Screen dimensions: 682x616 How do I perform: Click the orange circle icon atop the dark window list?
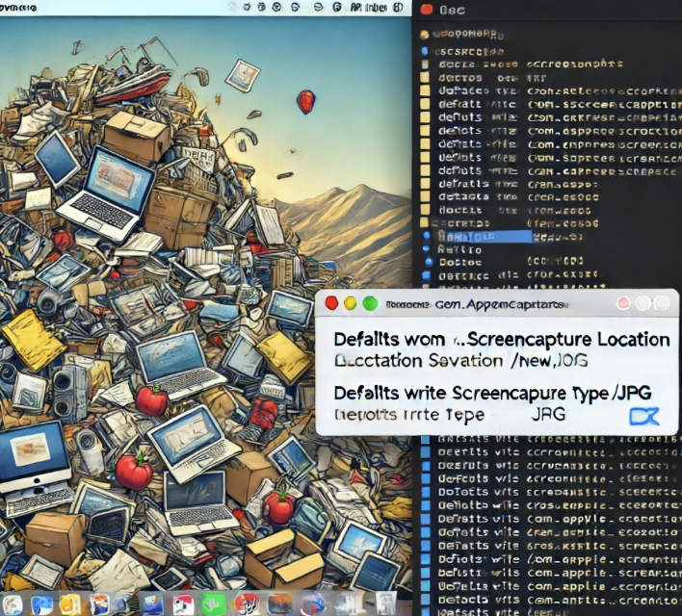425,35
